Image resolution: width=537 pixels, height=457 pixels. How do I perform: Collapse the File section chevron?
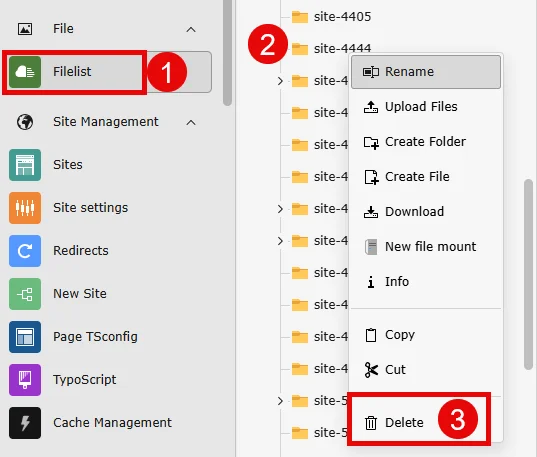tap(191, 30)
